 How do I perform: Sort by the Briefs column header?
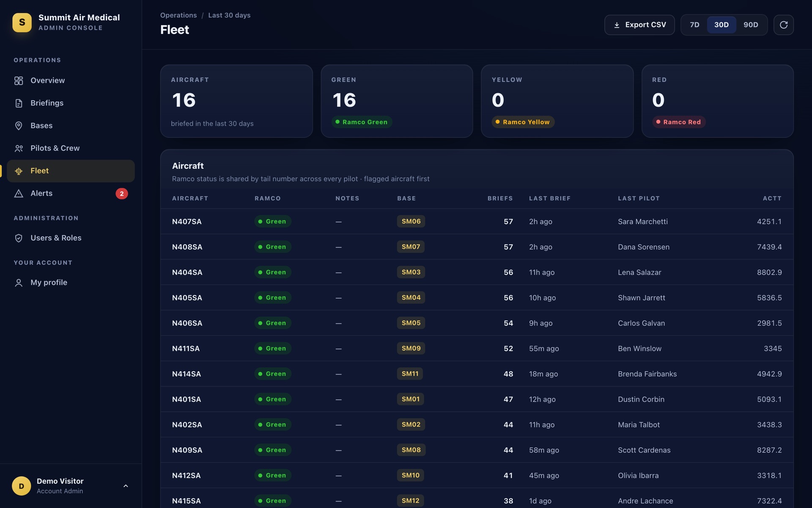[x=500, y=199]
